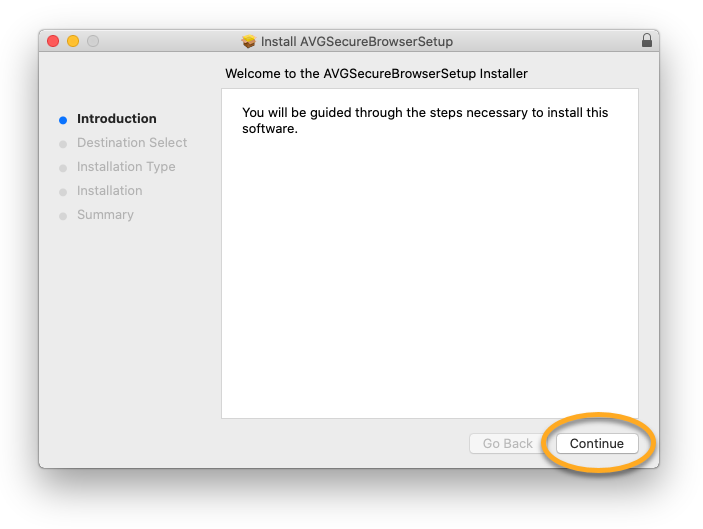Select the Introduction step label
Screen dimensions: 703x529
click(x=117, y=119)
